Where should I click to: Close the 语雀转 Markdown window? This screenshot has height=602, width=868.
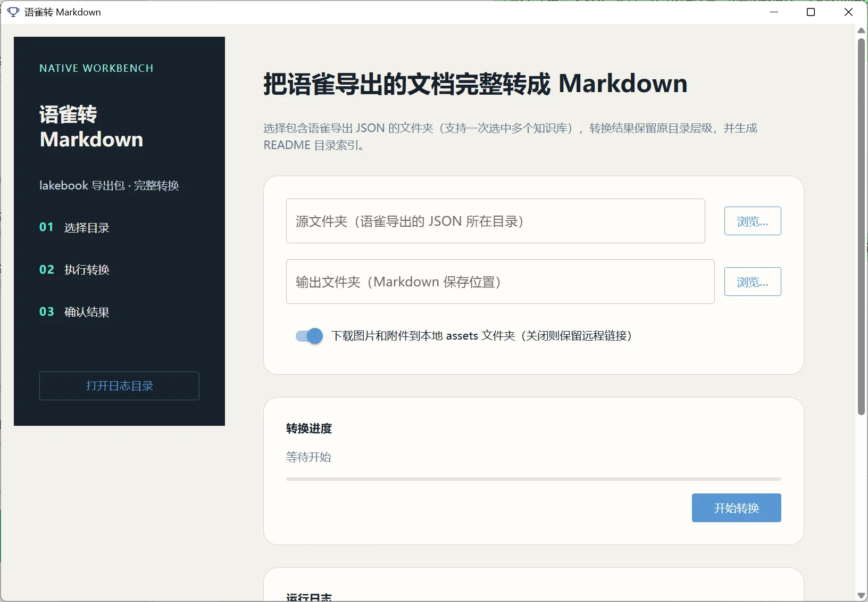tap(849, 12)
